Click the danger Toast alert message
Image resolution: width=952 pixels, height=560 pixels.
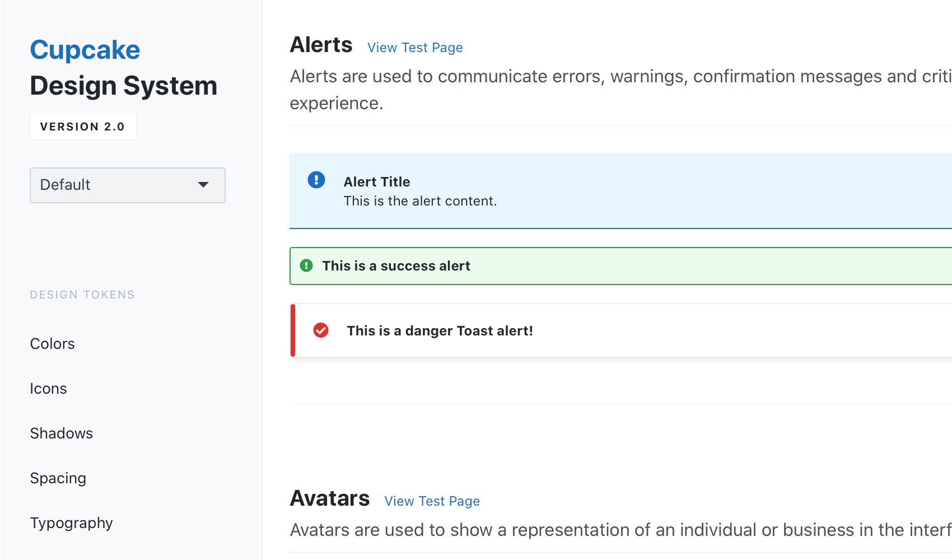pos(440,331)
